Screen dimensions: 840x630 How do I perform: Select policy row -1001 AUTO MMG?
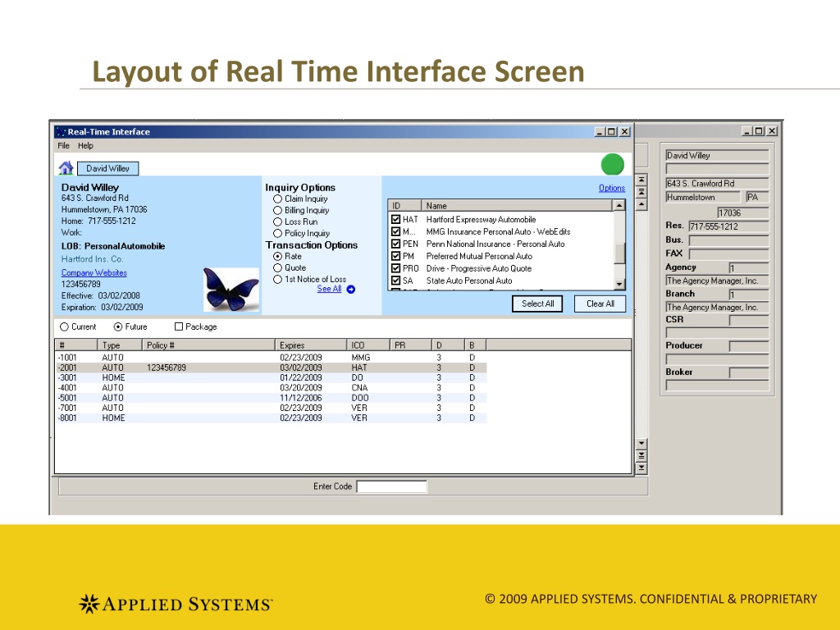(271, 358)
